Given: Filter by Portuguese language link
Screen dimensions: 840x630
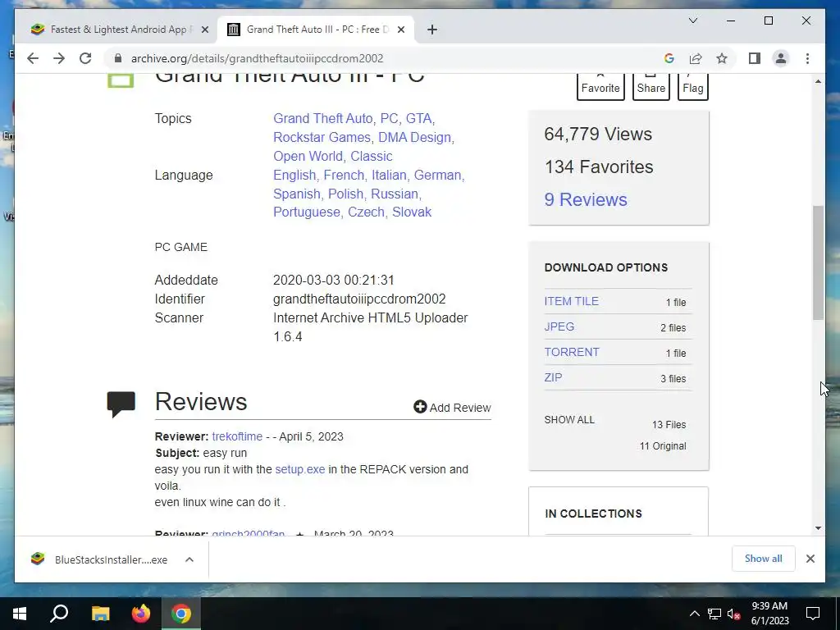Looking at the screenshot, I should point(307,212).
